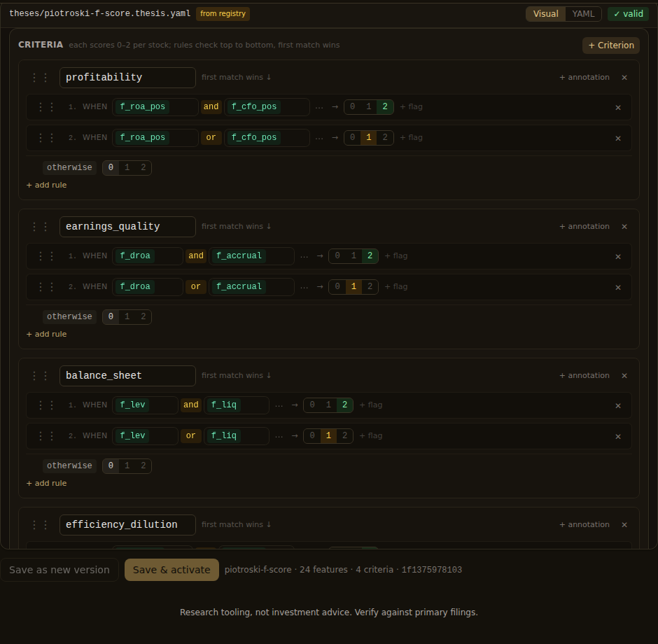Edit the earnings_quality criterion name field
Image resolution: width=658 pixels, height=644 pixels.
127,227
